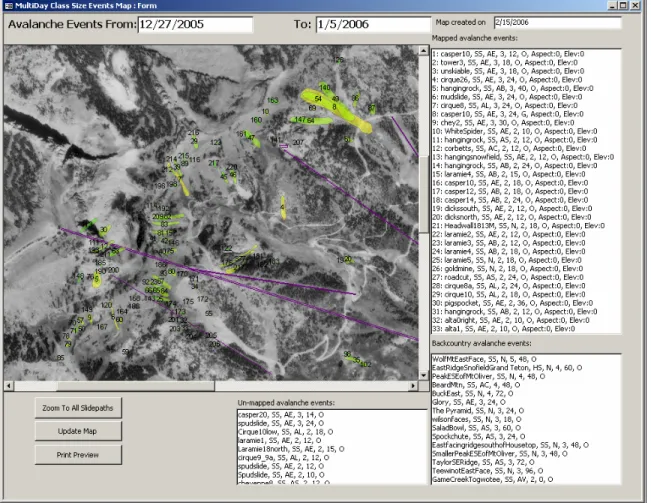The height and width of the screenshot is (503, 651).
Task: Select backcountry event BuckEast
Action: (473, 393)
